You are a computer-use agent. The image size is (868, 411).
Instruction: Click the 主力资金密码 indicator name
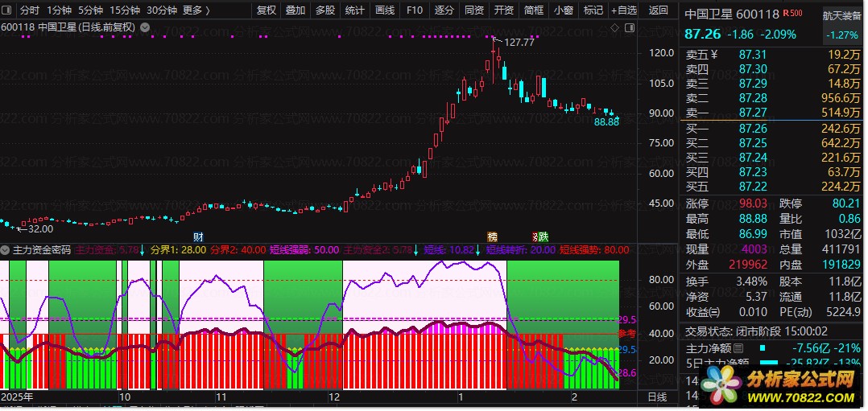pos(42,249)
